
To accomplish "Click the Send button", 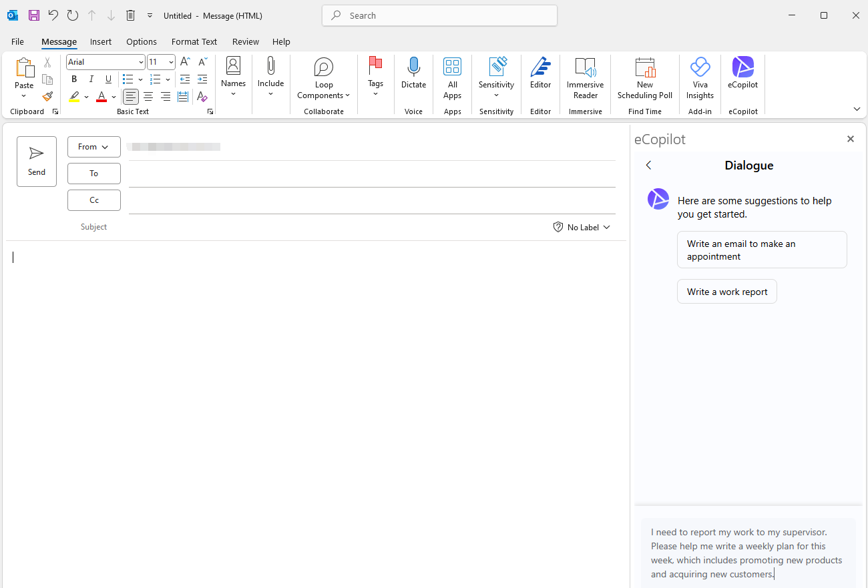I will 37,162.
